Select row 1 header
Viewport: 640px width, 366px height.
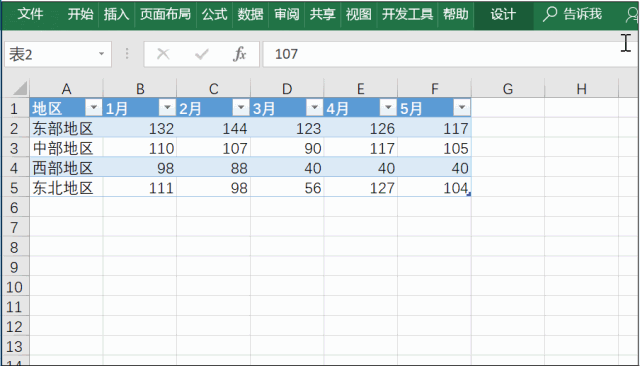14,108
